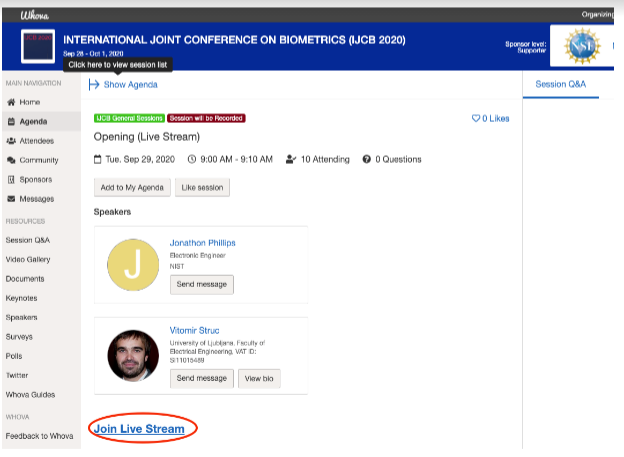Click the clock icon by 9:00 AM

pos(192,159)
